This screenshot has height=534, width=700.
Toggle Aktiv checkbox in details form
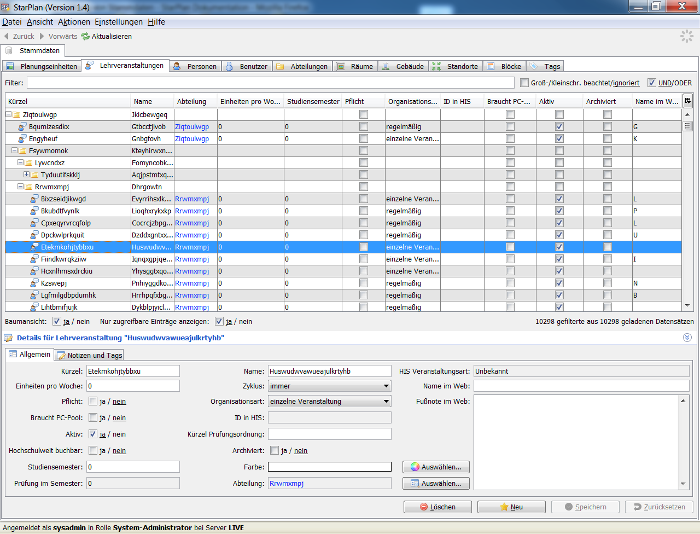(93, 434)
